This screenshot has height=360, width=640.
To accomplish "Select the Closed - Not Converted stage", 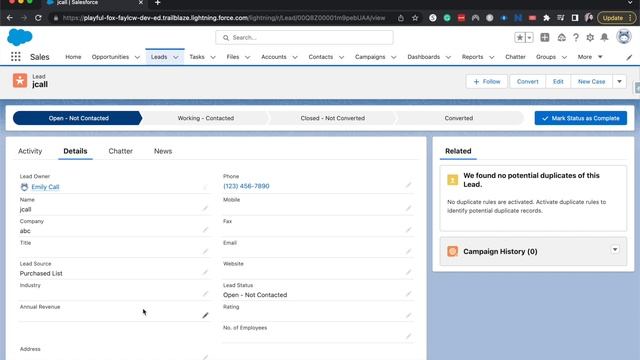I will [x=332, y=118].
